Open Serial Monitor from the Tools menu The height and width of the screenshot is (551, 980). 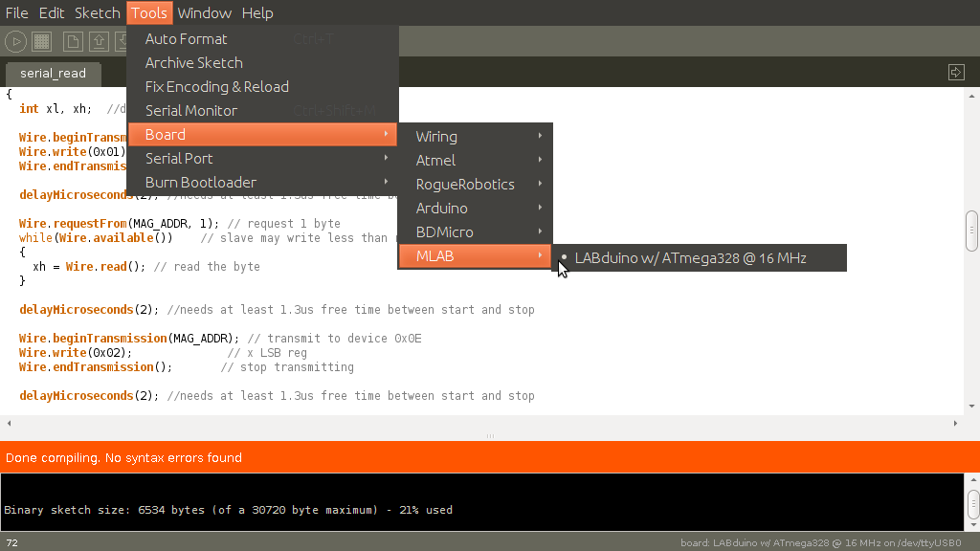(191, 111)
